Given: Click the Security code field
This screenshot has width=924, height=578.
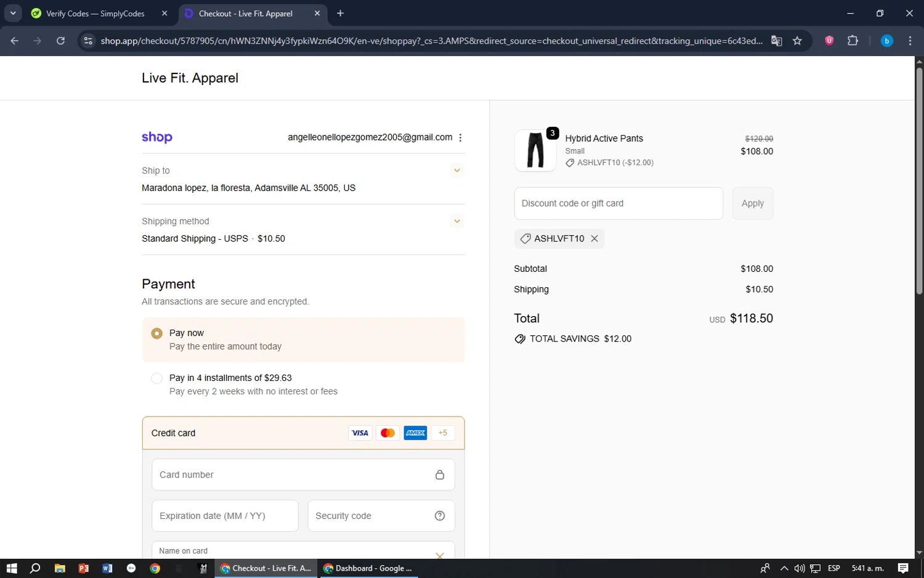Looking at the screenshot, I should 381,516.
